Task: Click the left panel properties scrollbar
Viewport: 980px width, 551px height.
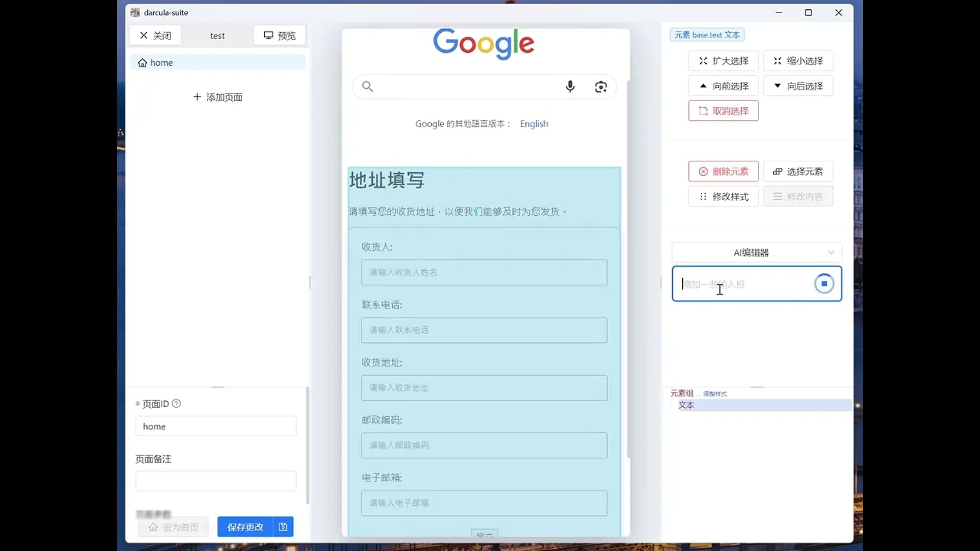Action: point(308,444)
